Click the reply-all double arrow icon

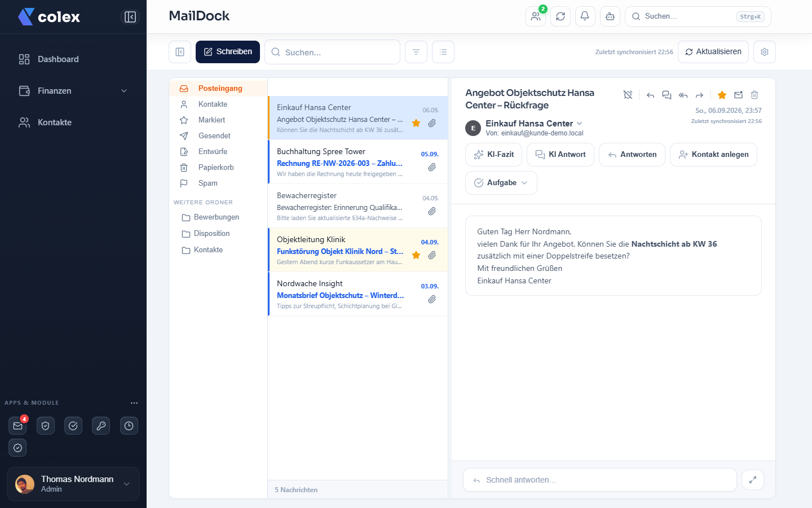click(683, 95)
